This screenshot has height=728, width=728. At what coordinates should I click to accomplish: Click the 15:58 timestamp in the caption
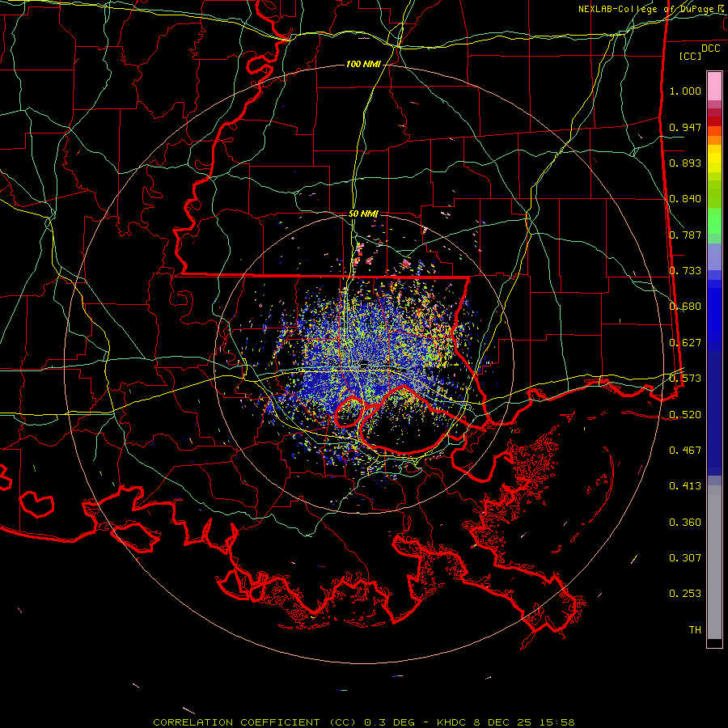click(x=559, y=722)
